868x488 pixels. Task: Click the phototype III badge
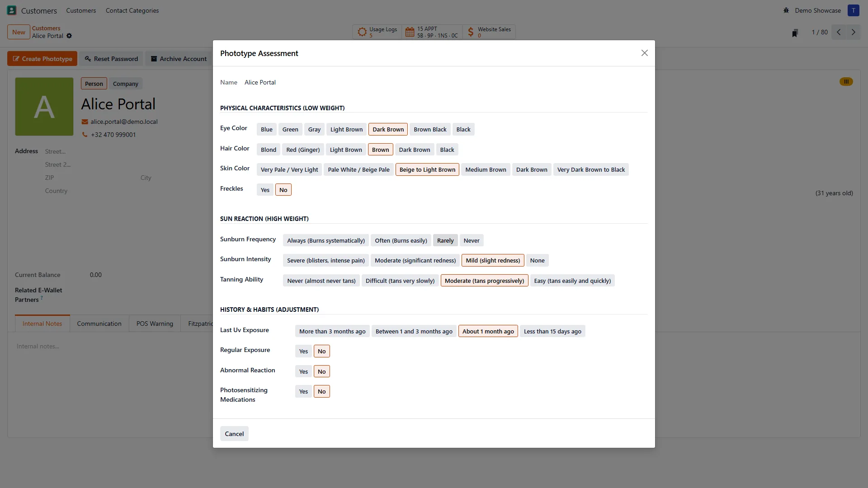pyautogui.click(x=846, y=82)
